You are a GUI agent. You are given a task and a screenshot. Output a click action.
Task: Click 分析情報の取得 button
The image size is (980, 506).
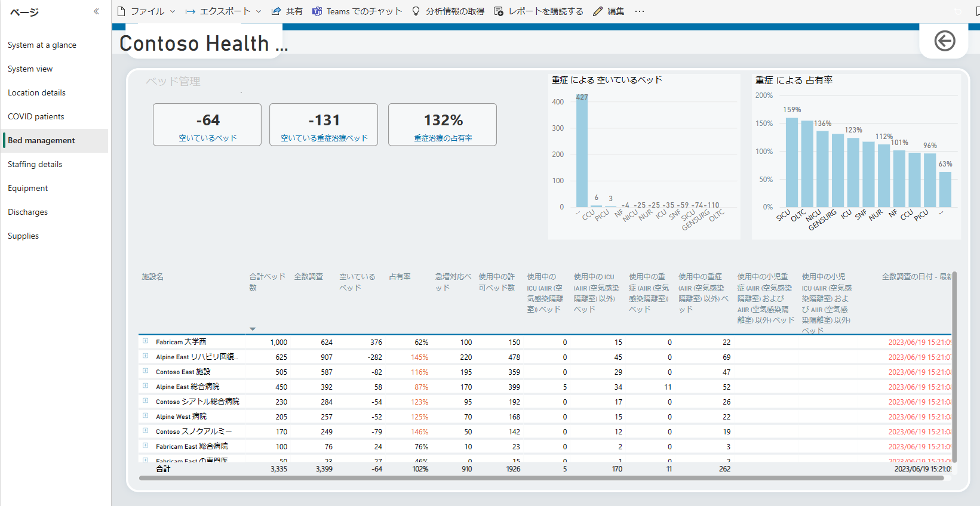[x=448, y=11]
